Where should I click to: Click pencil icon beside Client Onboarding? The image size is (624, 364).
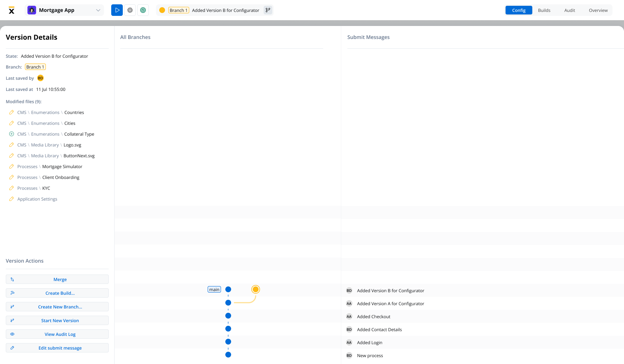(12, 177)
